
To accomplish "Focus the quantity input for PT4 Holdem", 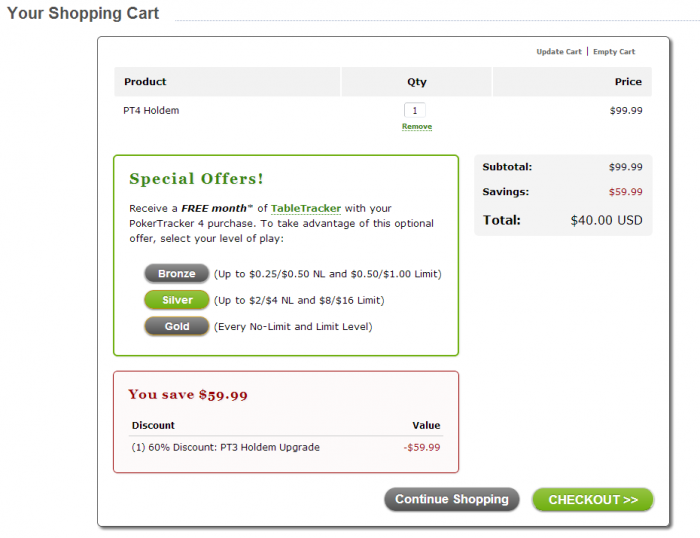I will (x=416, y=110).
